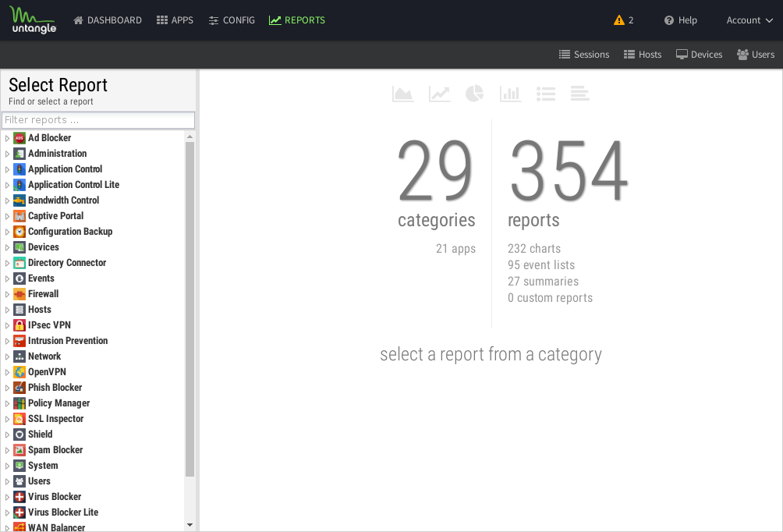Open the Ad Blocker category icon
Screen dimensions: 783x532
[x=19, y=138]
